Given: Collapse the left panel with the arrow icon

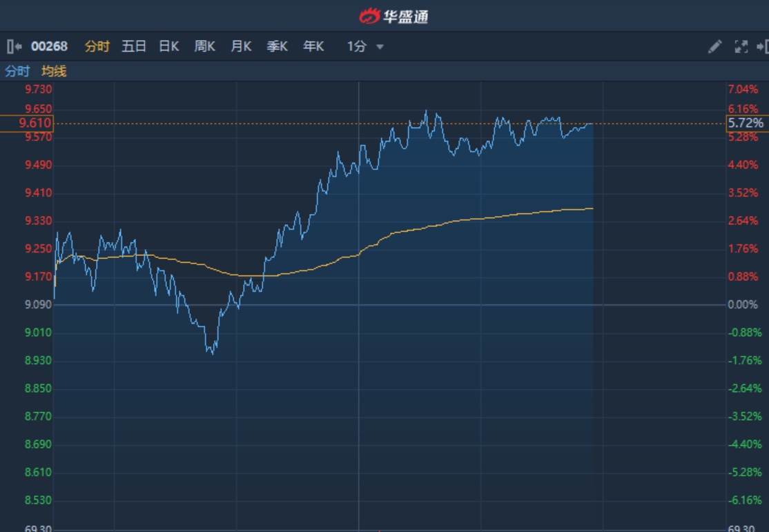Looking at the screenshot, I should click(14, 46).
